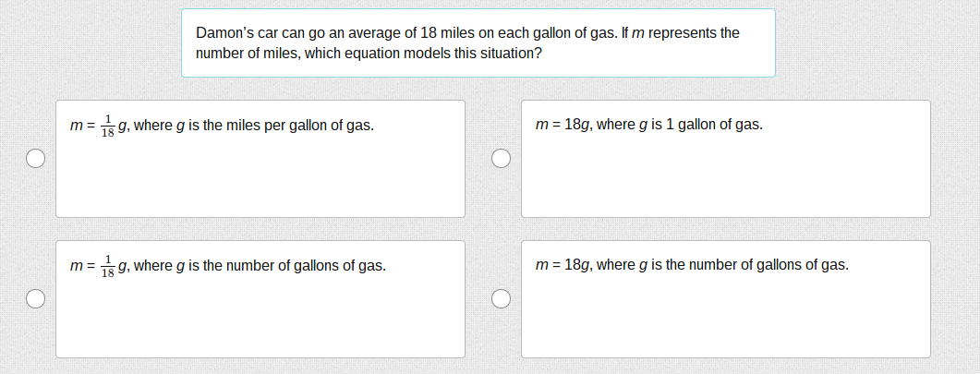Click the 1/18 fraction in the top-left answer

coord(107,126)
